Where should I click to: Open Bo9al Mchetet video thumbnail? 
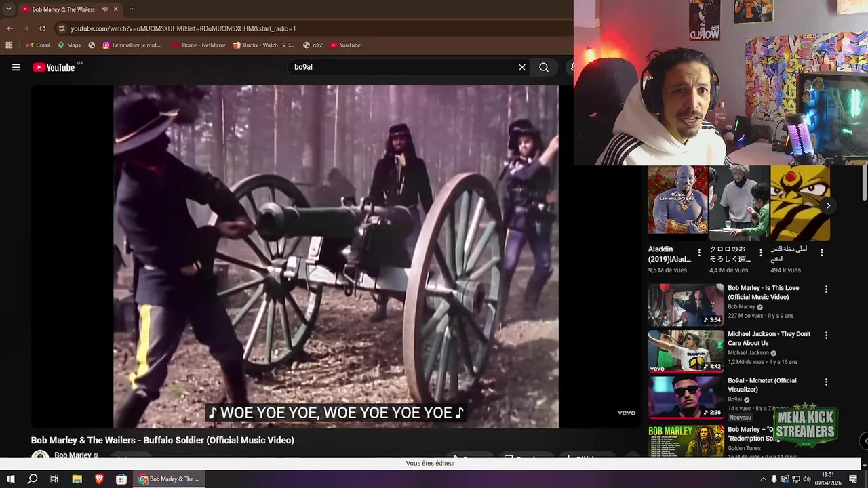[x=686, y=397]
